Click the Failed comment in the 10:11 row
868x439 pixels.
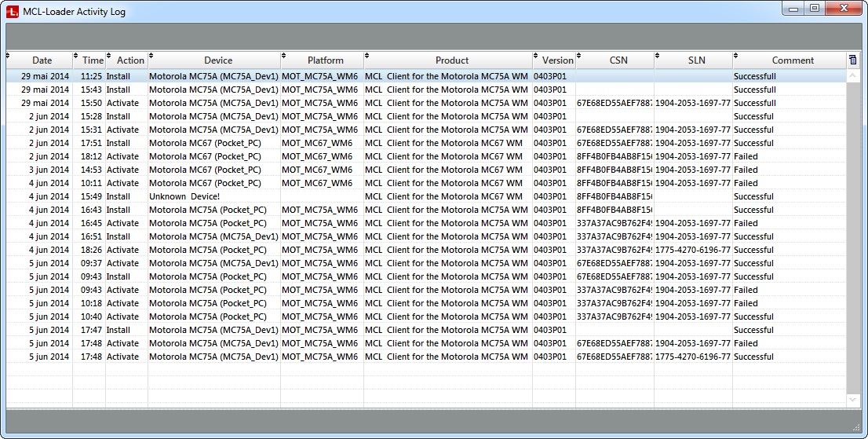(x=746, y=183)
